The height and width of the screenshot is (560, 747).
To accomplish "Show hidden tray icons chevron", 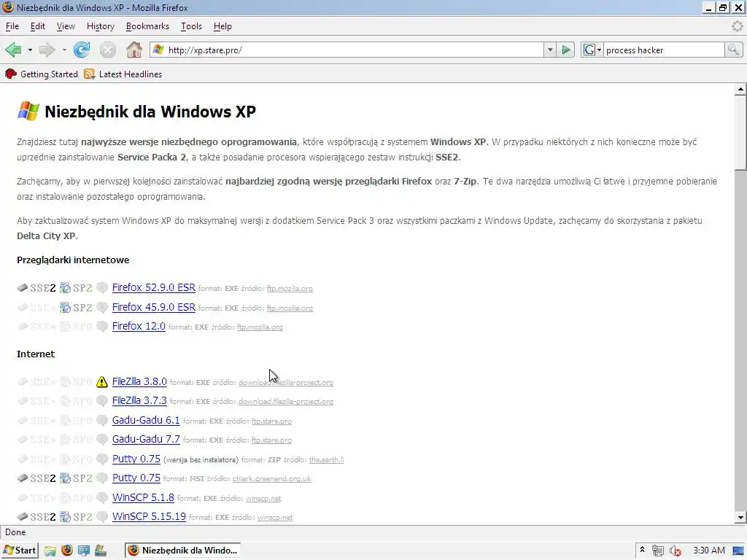I will coord(642,550).
